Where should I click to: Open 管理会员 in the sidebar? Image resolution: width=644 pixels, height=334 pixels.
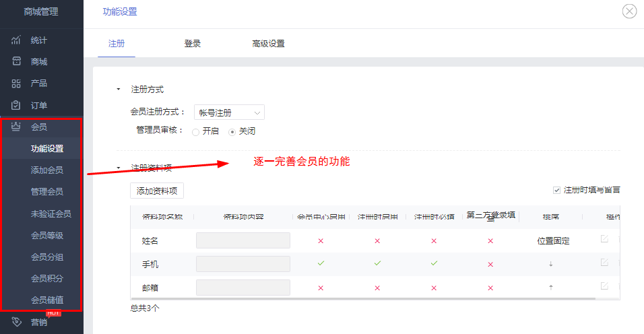click(47, 192)
